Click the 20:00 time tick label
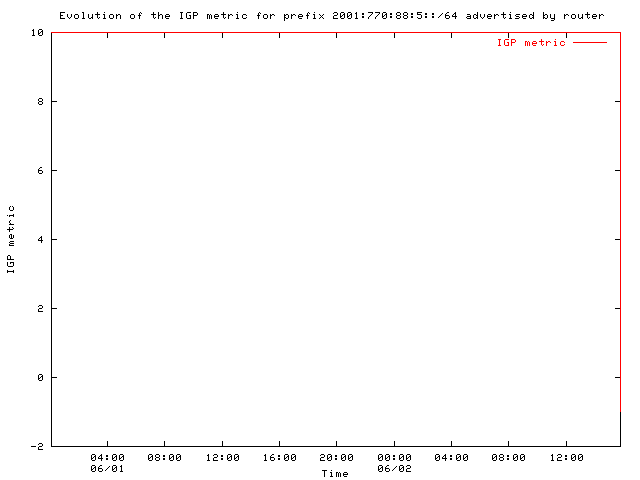The image size is (640, 480). pos(337,458)
